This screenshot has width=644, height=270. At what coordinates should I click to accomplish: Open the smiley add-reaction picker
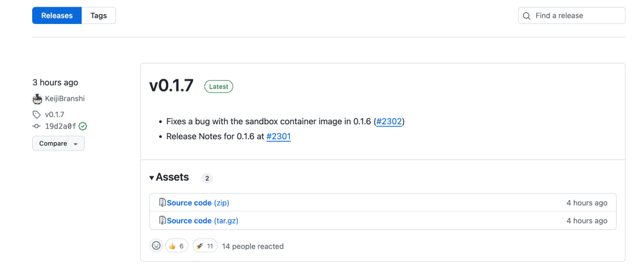click(x=156, y=246)
